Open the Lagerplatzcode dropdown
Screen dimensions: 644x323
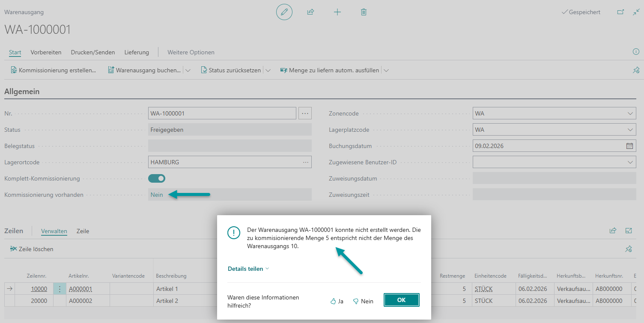click(x=630, y=130)
